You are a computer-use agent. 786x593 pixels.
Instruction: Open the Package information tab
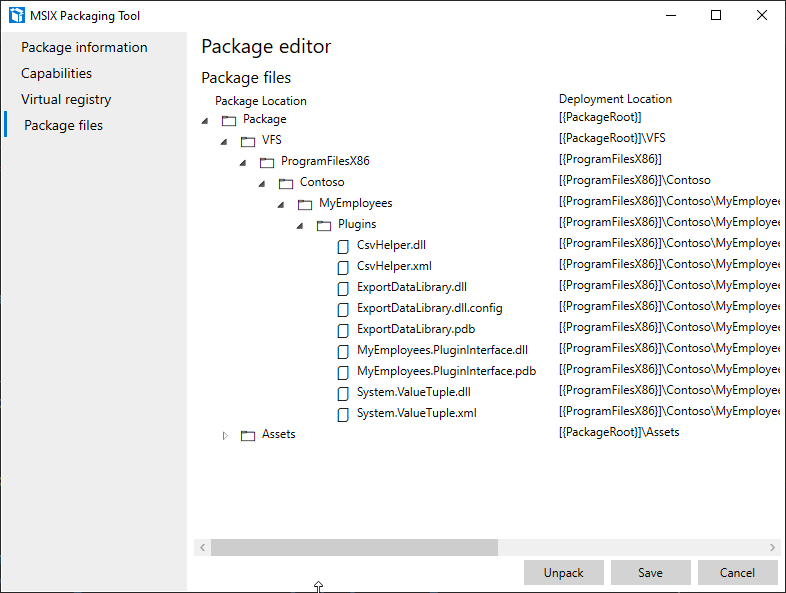coord(84,48)
